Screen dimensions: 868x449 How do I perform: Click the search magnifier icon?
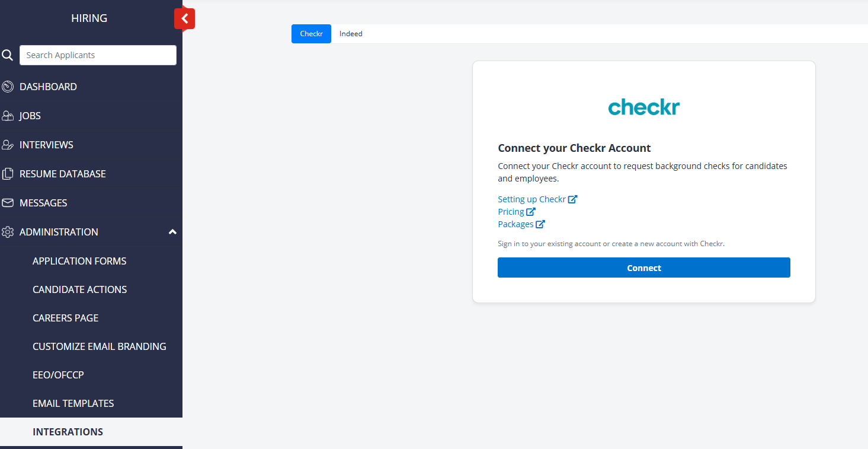(x=7, y=55)
